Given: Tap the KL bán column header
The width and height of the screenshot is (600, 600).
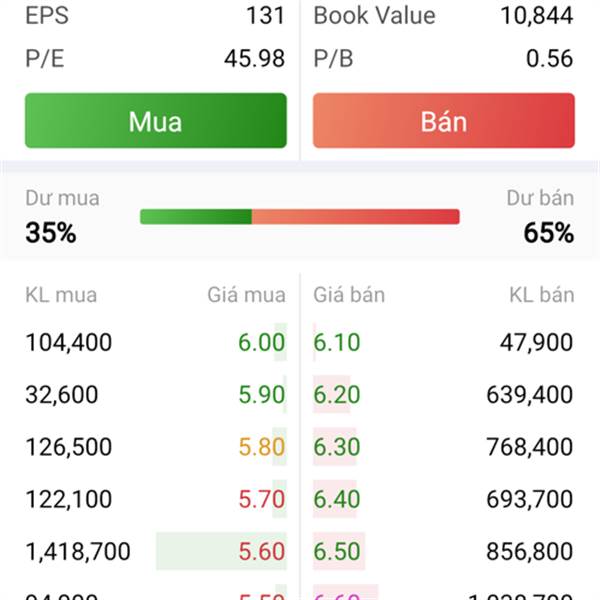Looking at the screenshot, I should pyautogui.click(x=542, y=295).
